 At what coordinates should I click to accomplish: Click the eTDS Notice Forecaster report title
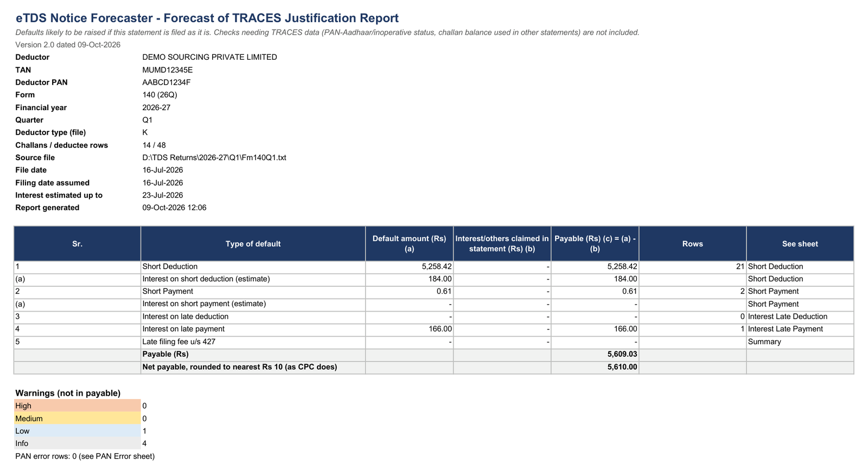pos(207,18)
